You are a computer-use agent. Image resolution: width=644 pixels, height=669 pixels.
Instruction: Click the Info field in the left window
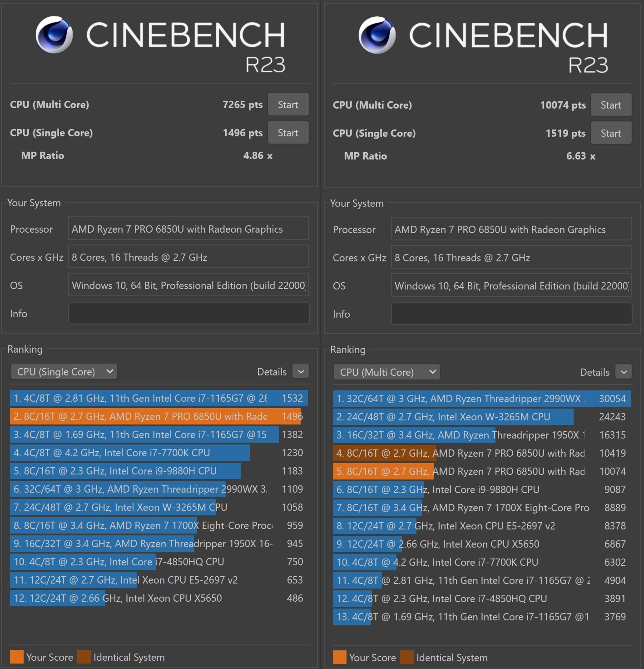click(188, 314)
